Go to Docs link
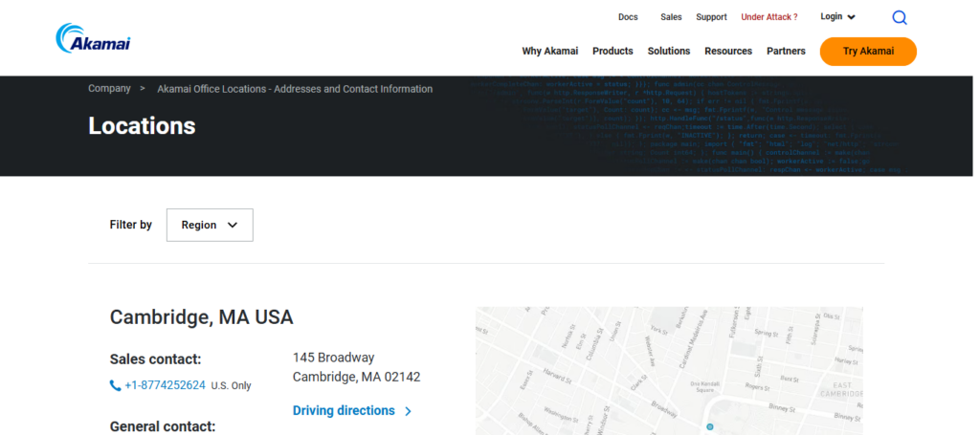Image resolution: width=980 pixels, height=435 pixels. coord(628,17)
